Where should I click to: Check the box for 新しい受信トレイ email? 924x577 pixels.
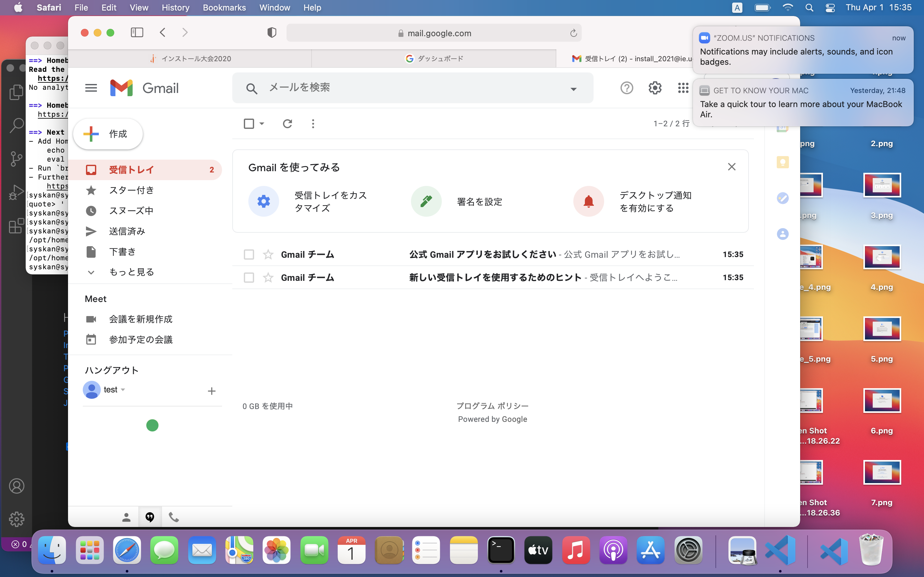249,277
